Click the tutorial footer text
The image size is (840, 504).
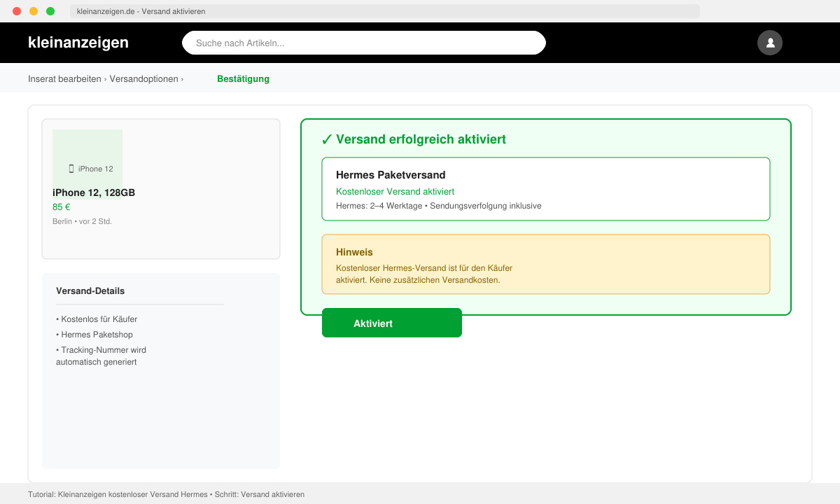point(166,494)
